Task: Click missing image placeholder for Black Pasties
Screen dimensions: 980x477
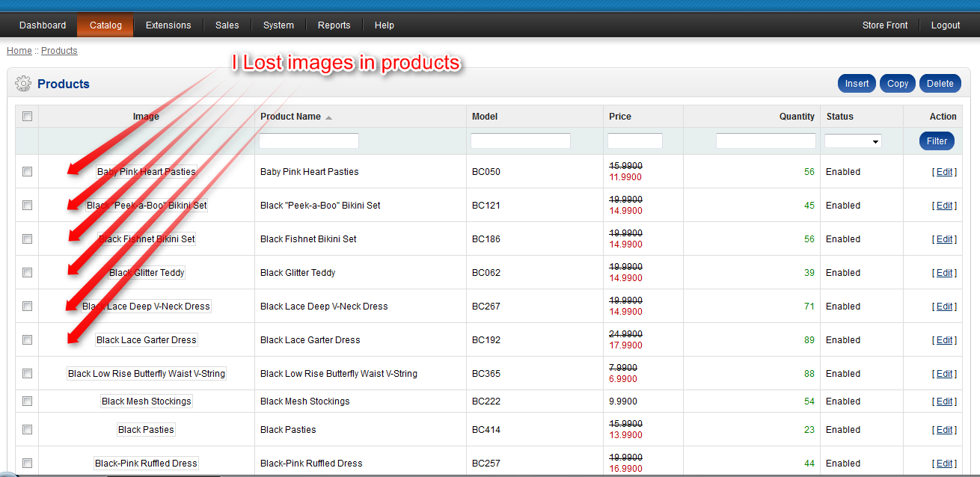Action: click(147, 430)
